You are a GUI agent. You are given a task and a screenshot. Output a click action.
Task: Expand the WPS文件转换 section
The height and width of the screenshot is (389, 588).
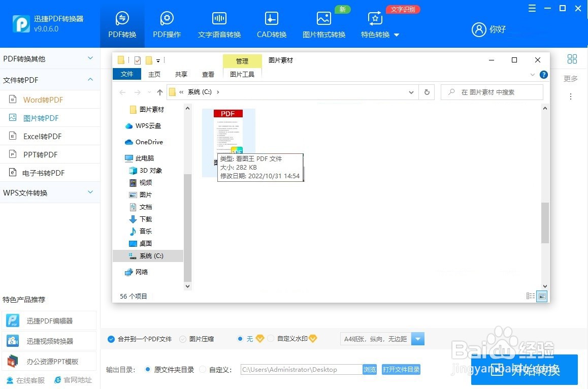point(50,193)
